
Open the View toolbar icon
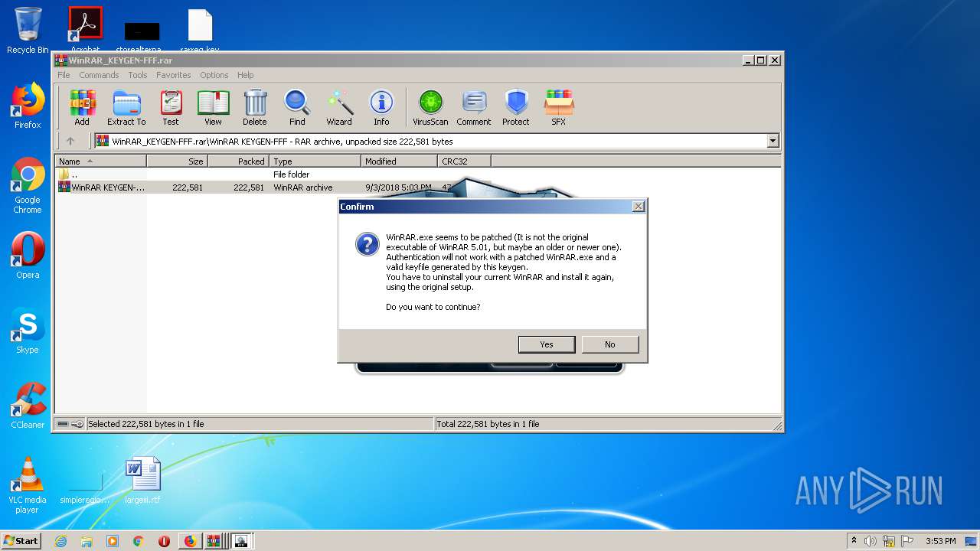[213, 107]
